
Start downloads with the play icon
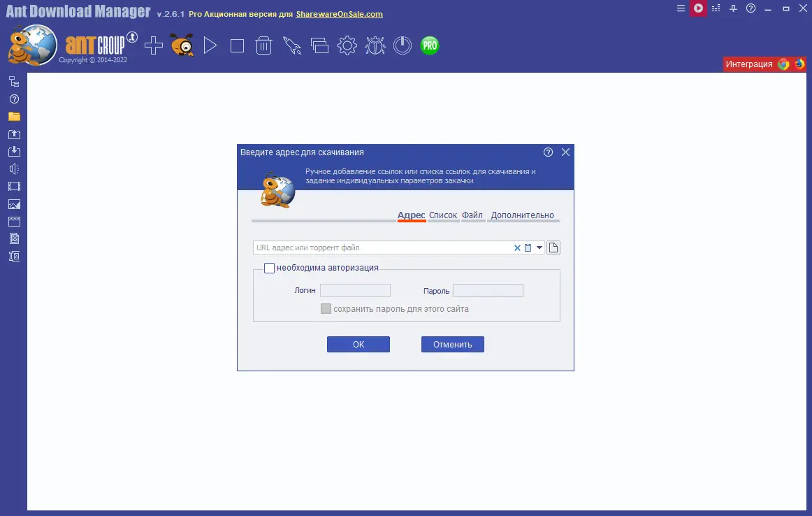coord(209,45)
